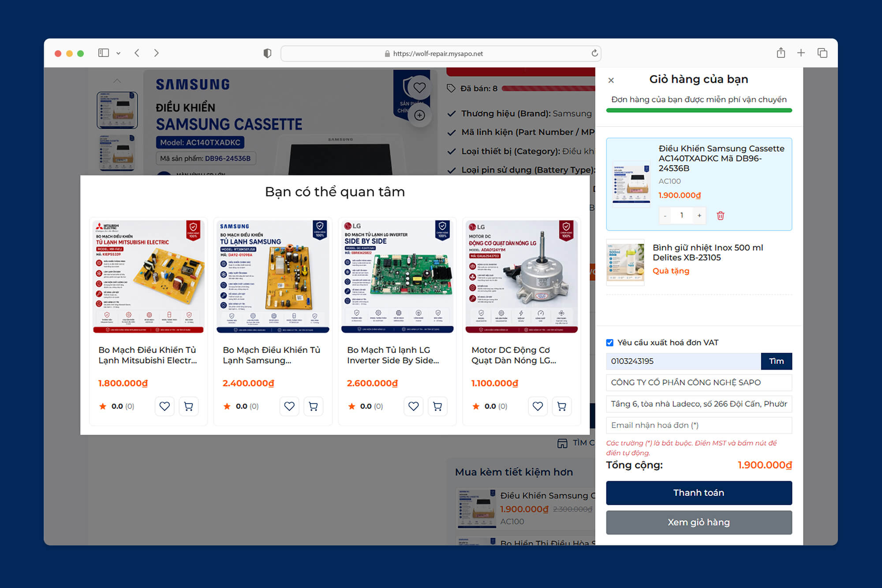The height and width of the screenshot is (588, 882).
Task: Click the Đã bán sold progress bar
Action: point(549,89)
